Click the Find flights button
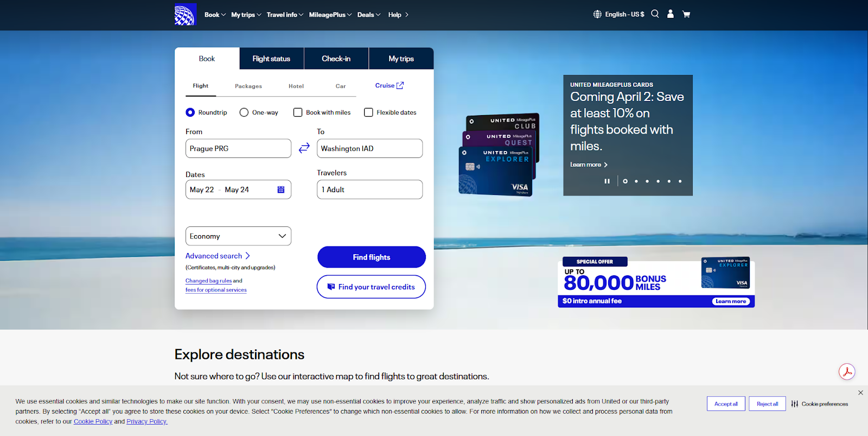Screen dimensions: 868x436 (372, 257)
